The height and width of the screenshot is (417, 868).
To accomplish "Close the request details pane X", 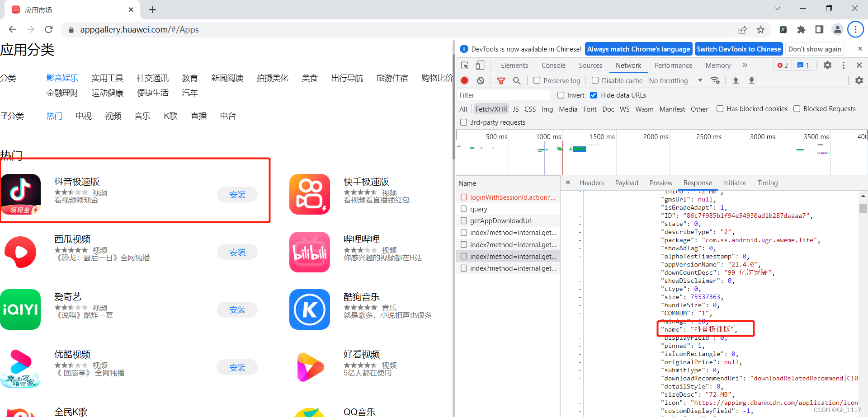I will (x=568, y=183).
